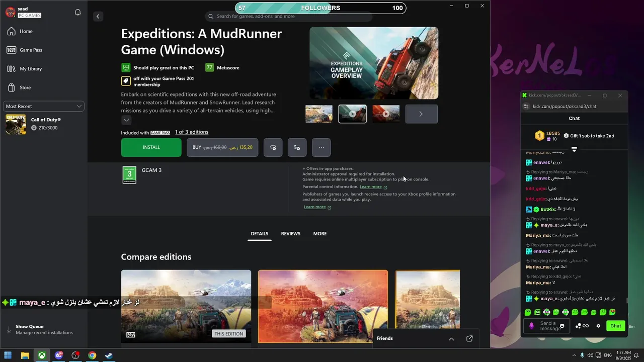Click the first green emote in Kick chat
The image size is (644, 362).
528,312
